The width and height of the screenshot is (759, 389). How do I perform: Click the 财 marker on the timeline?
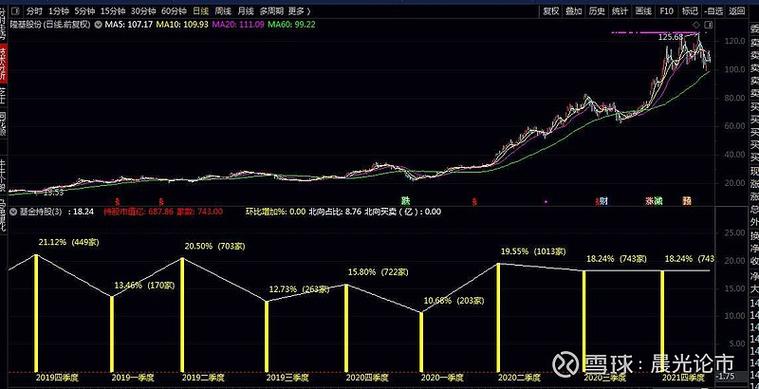tap(603, 201)
